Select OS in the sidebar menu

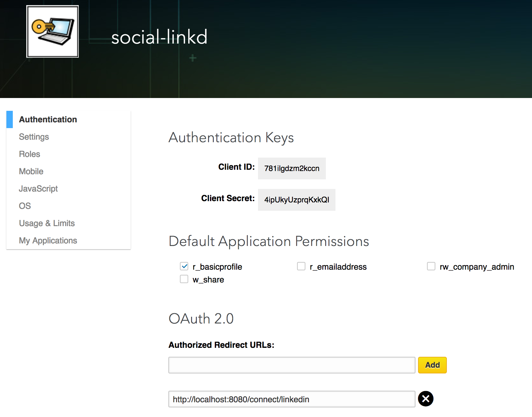(x=25, y=206)
